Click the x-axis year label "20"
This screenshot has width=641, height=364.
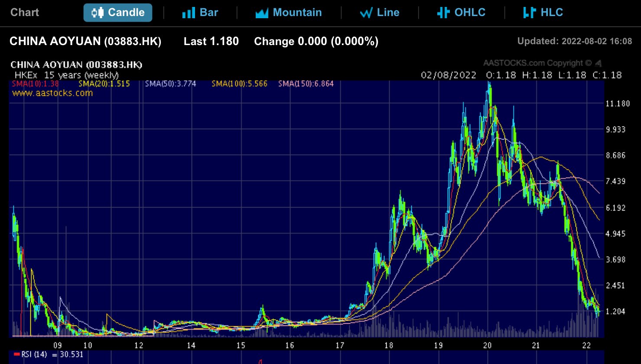pyautogui.click(x=488, y=345)
